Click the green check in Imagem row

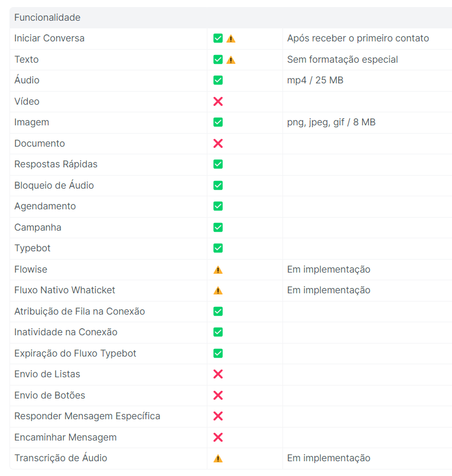218,122
